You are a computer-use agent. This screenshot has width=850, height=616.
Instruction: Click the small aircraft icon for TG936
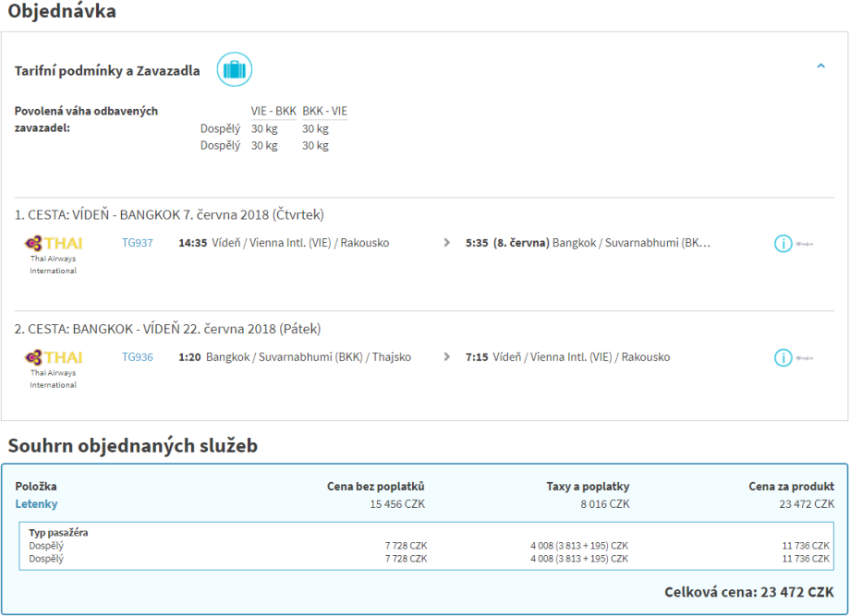click(x=805, y=358)
